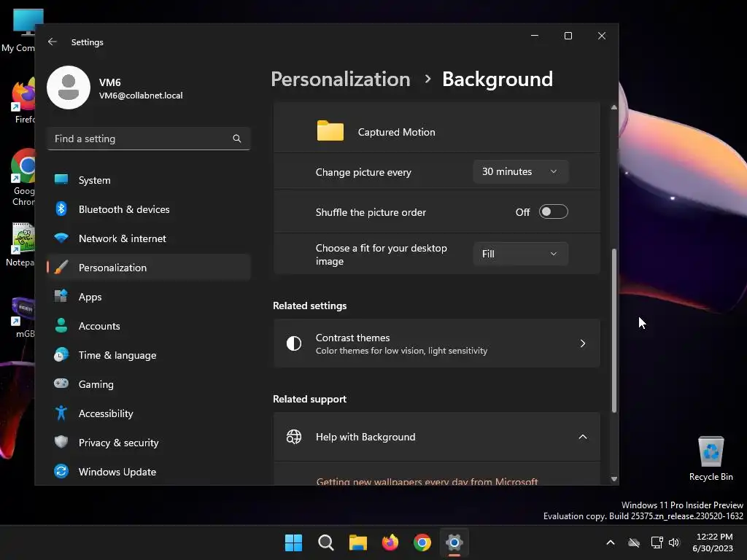
Task: Click the Related settings heading
Action: [x=309, y=306]
